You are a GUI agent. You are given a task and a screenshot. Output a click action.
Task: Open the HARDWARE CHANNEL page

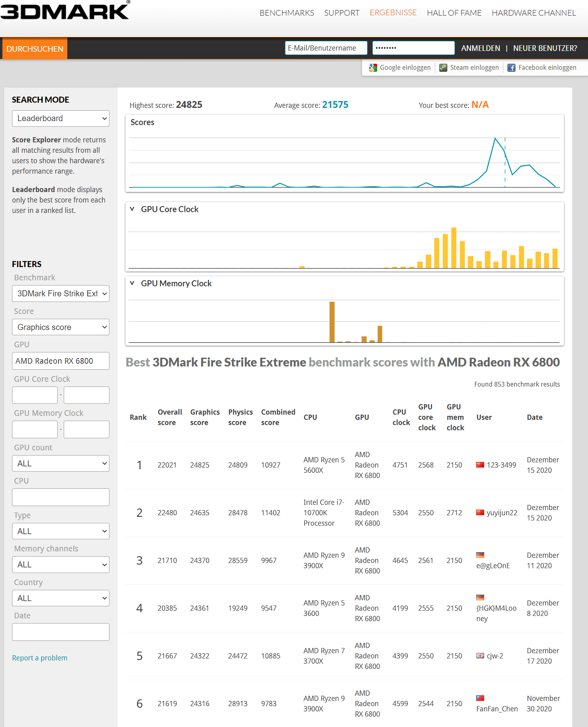coord(534,13)
